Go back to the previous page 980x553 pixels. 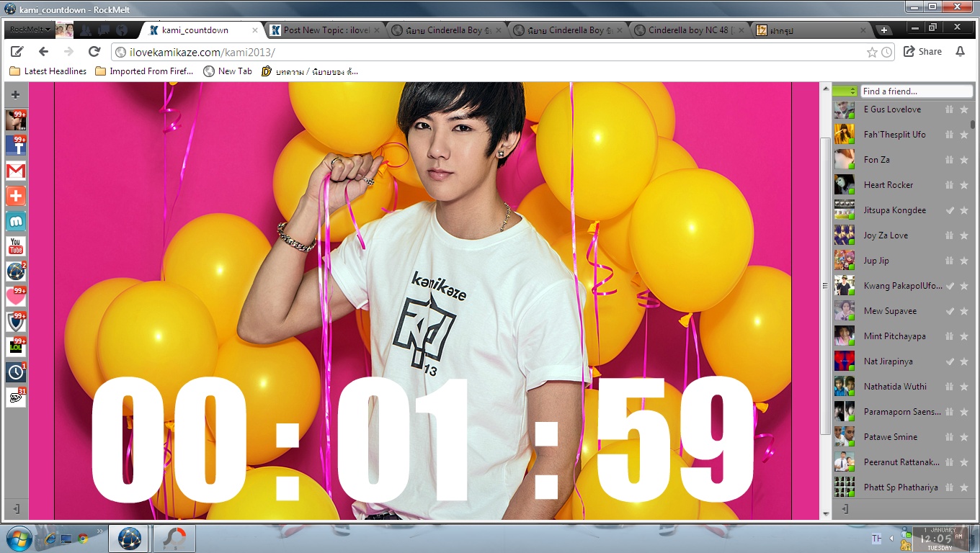[43, 52]
